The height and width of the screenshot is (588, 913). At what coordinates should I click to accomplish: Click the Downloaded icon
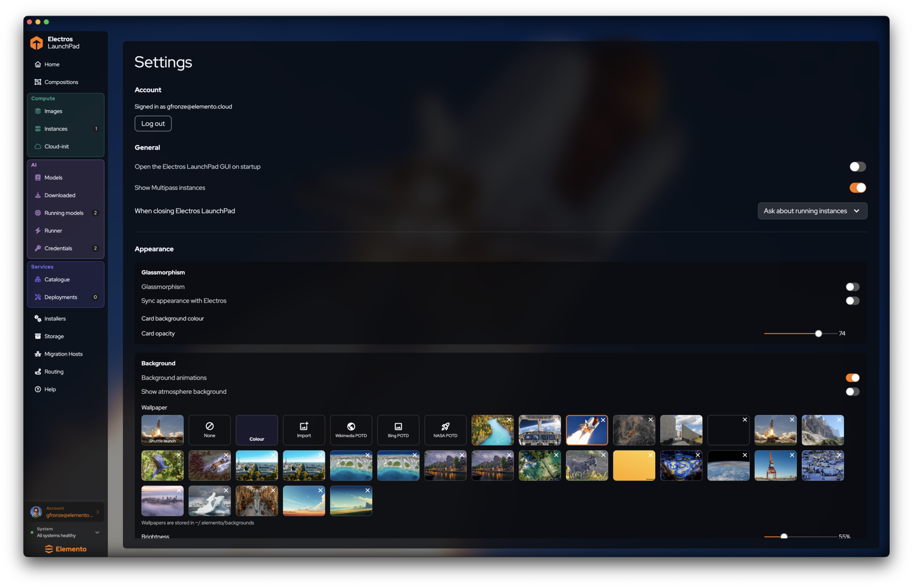38,195
